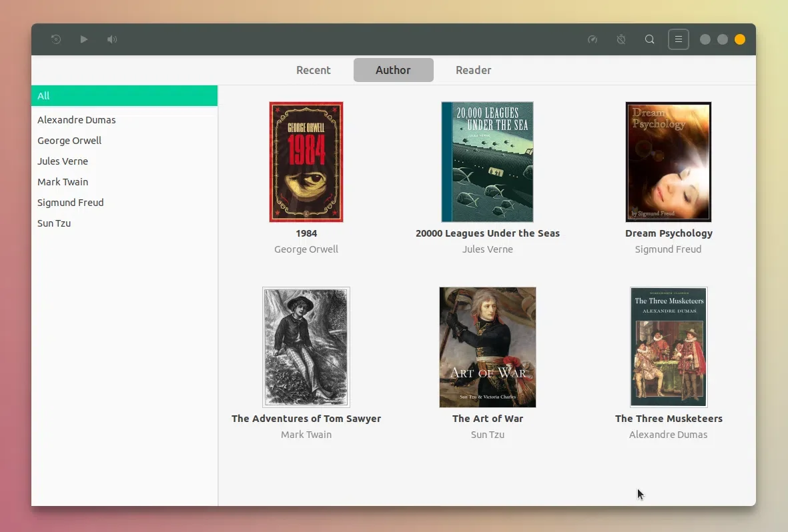Open the volume speaker control
Viewport: 788px width, 532px height.
pos(112,39)
